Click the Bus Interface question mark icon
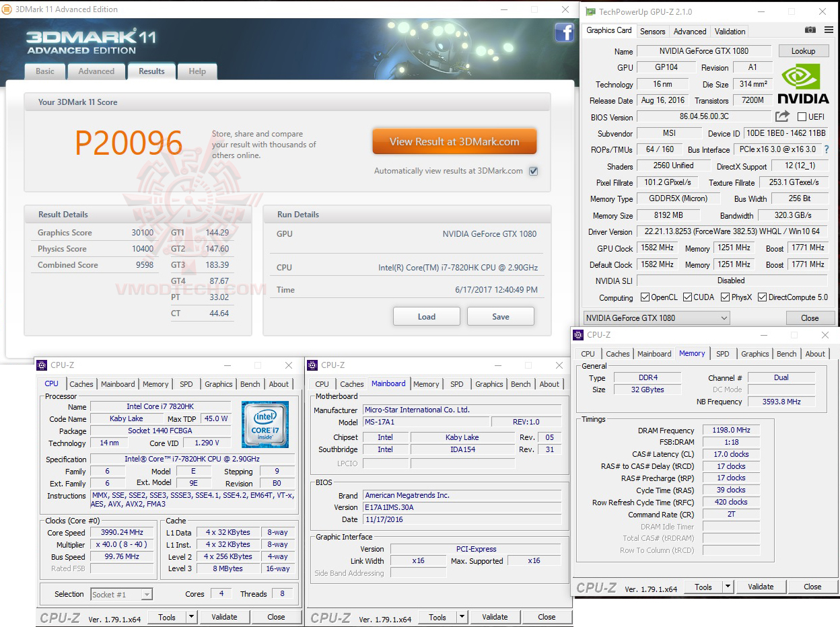Screen dimensions: 840x627 tap(827, 149)
